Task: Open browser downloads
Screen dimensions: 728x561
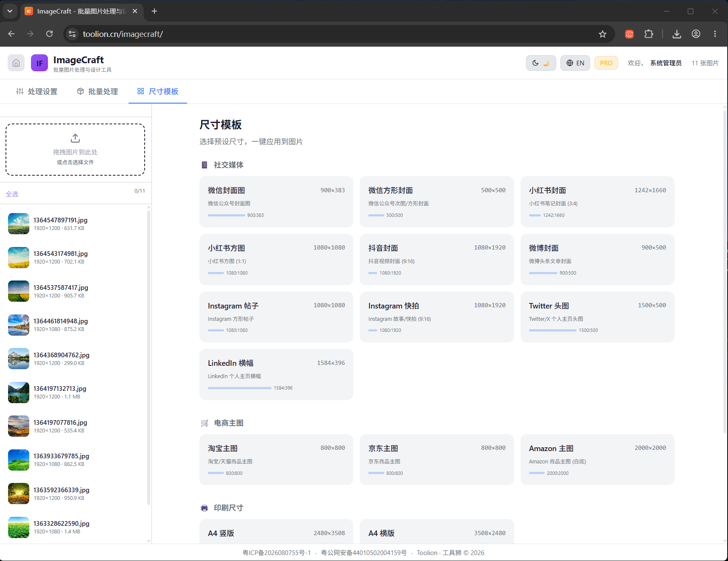Action: pyautogui.click(x=677, y=34)
